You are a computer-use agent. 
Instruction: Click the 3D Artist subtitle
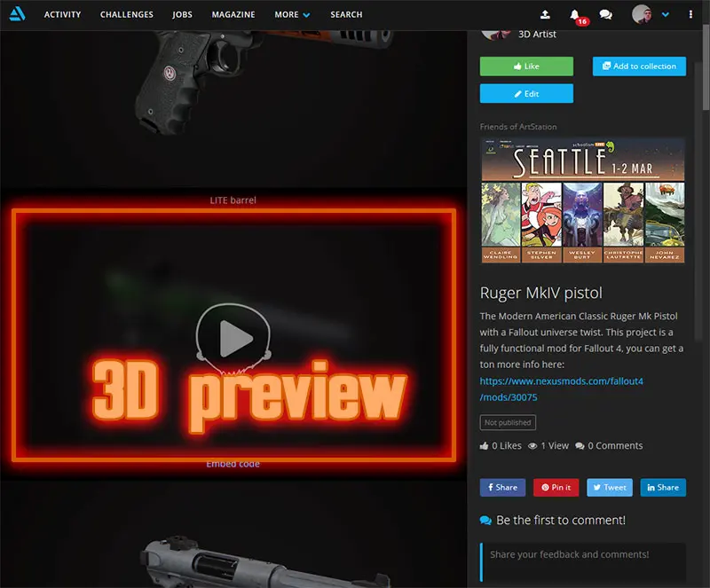tap(537, 35)
